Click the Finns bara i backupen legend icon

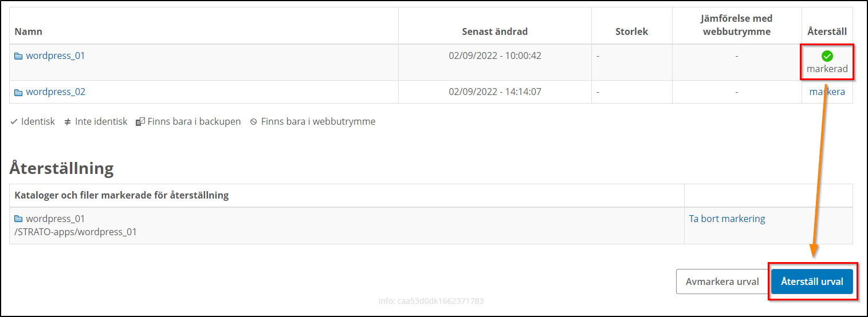[x=140, y=122]
